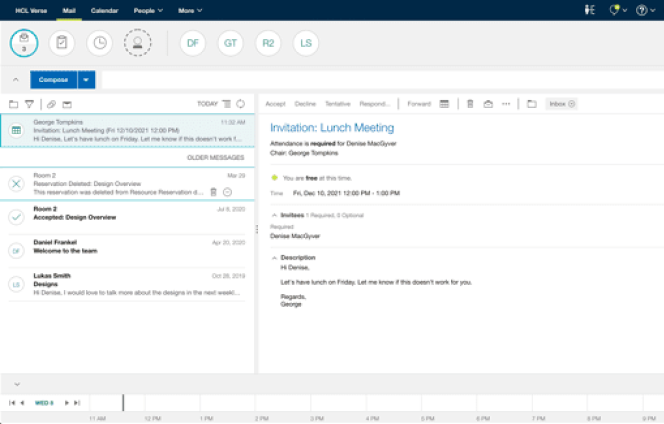This screenshot has height=424, width=664.
Task: Filter the message list with funnel icon
Action: coord(29,104)
